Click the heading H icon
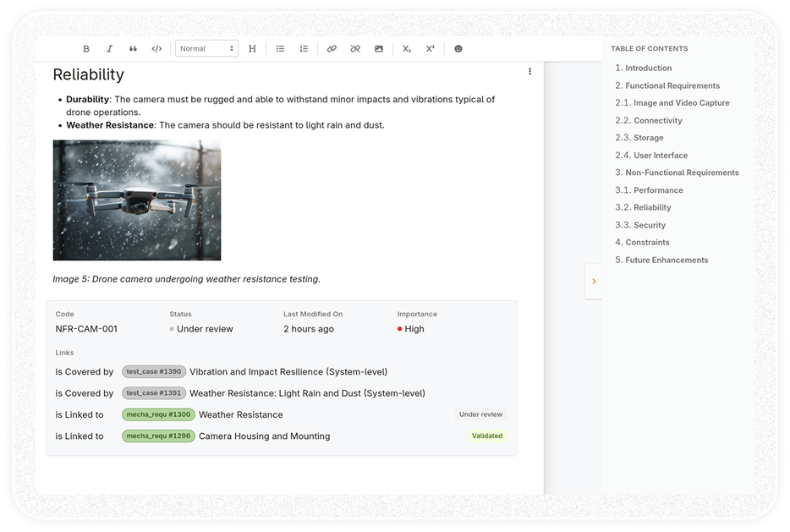This screenshot has width=790, height=532. point(252,49)
